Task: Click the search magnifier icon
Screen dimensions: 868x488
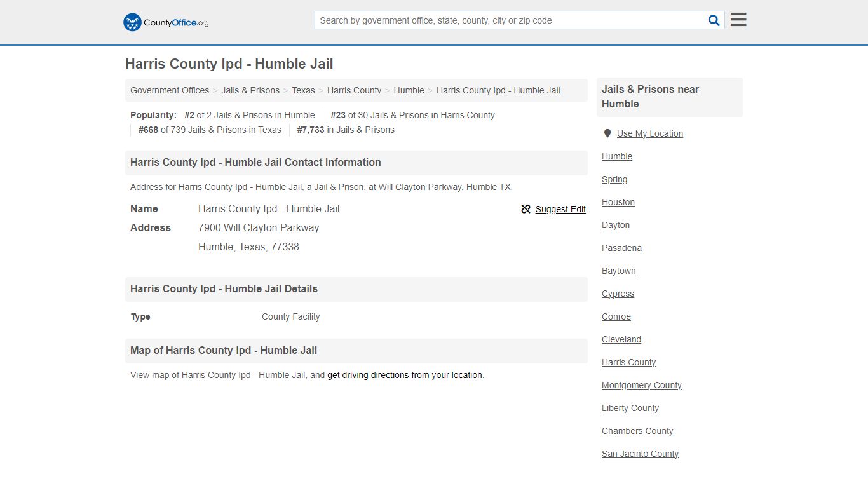Action: (x=714, y=20)
